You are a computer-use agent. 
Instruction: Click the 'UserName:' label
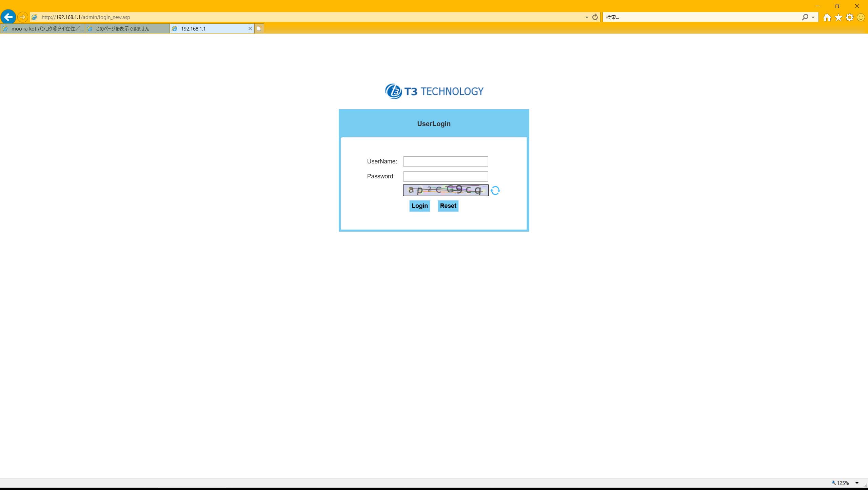click(382, 161)
